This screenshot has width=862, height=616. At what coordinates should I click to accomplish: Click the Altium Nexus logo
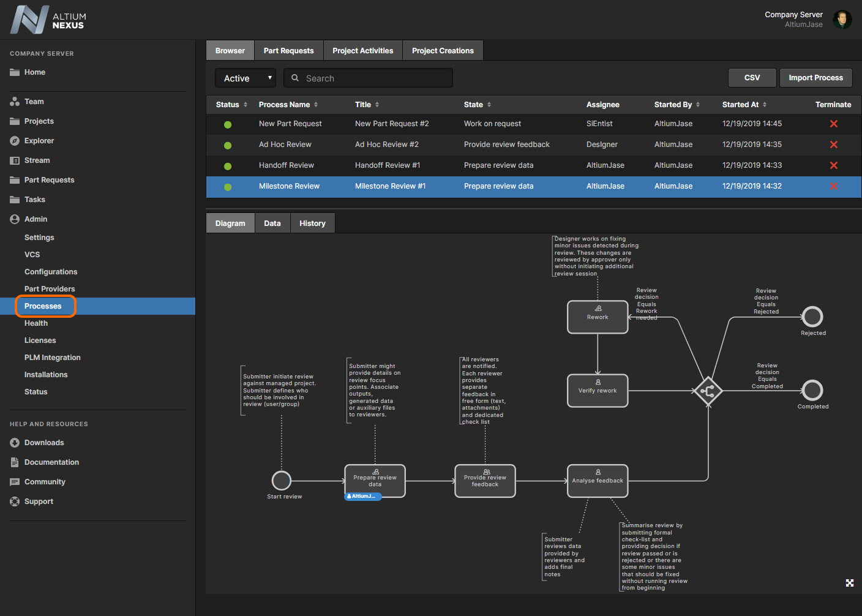48,20
